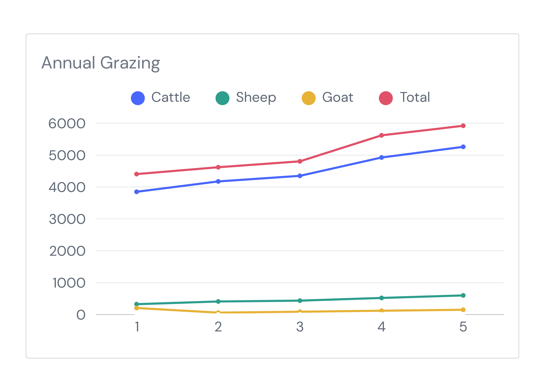
Task: Click the blue Cattle legend circle
Action: tap(138, 98)
